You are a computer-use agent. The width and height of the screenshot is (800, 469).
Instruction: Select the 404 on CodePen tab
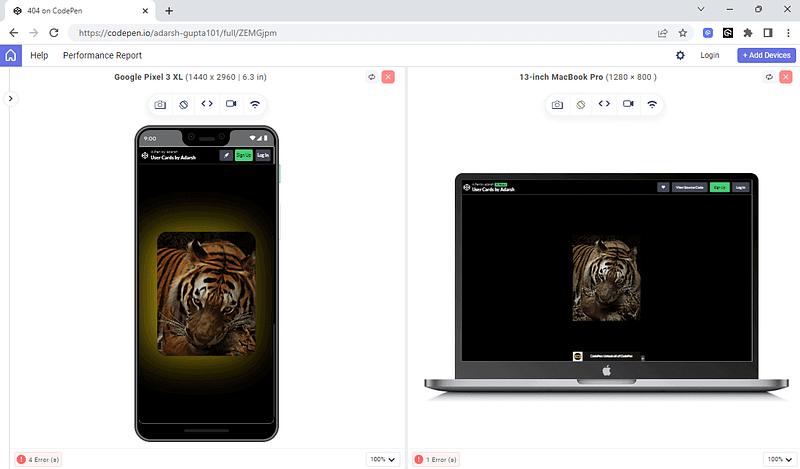[x=81, y=11]
